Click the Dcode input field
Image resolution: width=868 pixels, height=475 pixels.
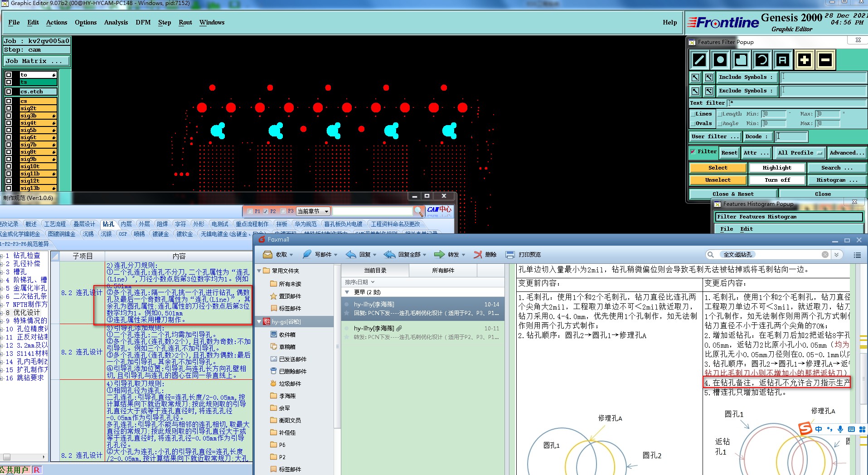(791, 136)
